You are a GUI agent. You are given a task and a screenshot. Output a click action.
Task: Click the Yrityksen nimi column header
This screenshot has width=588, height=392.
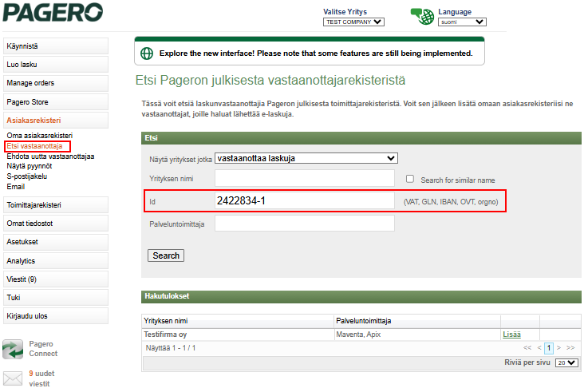tap(238, 321)
